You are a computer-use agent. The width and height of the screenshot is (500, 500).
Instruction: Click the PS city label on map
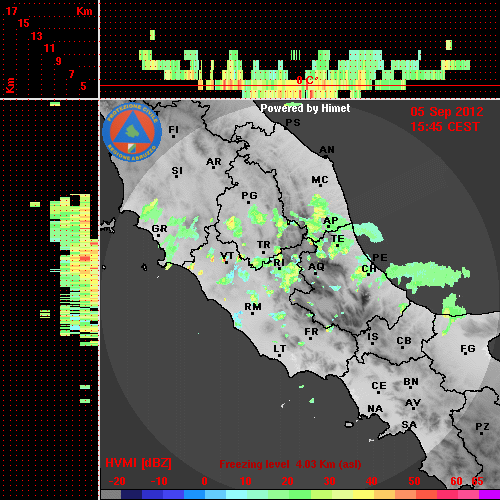click(293, 123)
